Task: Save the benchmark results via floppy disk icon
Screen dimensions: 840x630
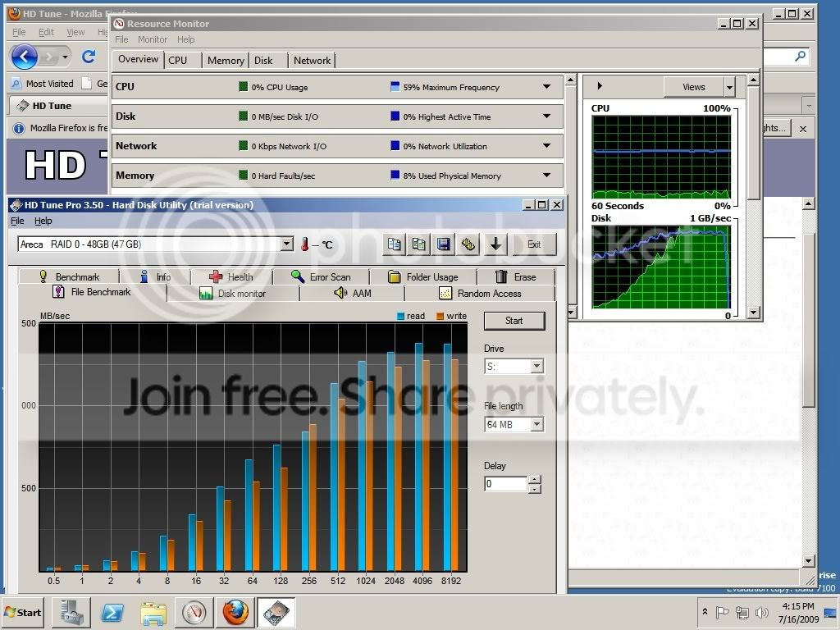Action: [445, 244]
